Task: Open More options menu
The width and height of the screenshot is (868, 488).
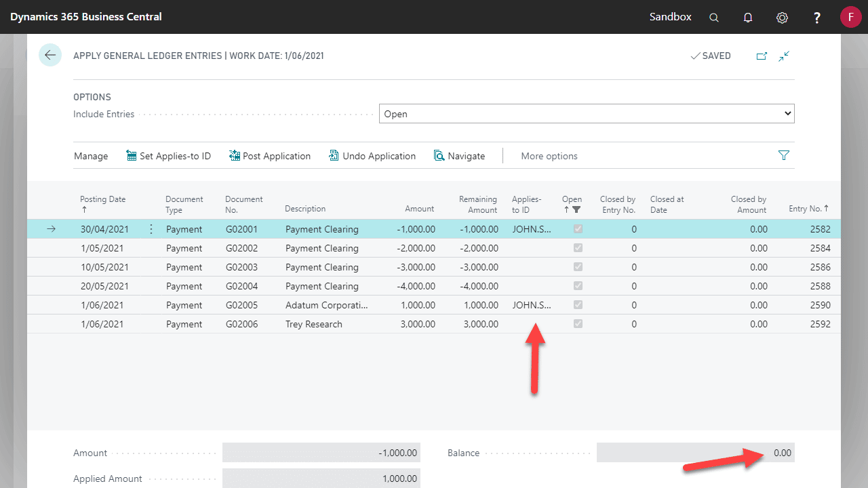Action: coord(549,156)
